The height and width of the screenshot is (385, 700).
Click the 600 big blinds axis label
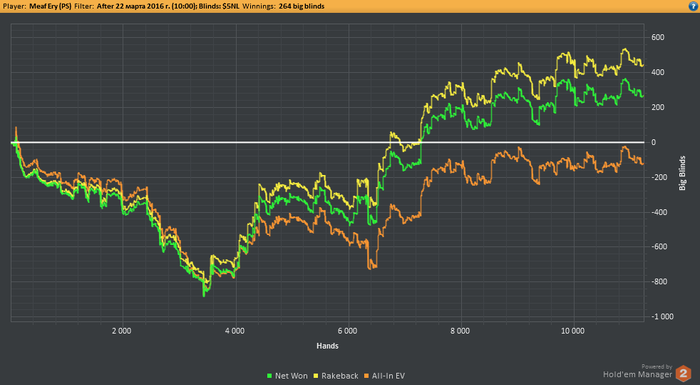click(658, 38)
